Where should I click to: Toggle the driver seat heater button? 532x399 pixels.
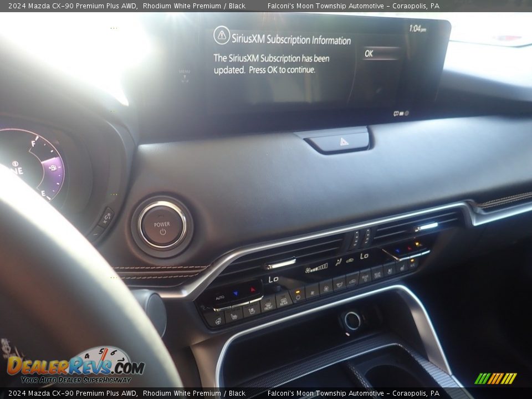[234, 316]
